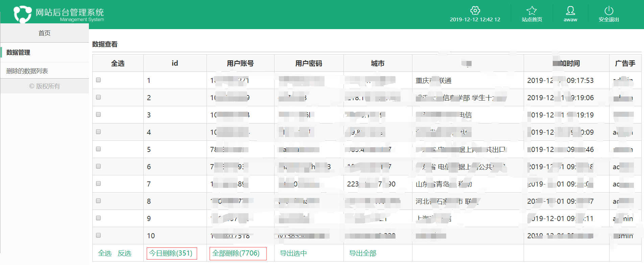
Task: Open the 首页 sidebar tab
Action: click(x=45, y=33)
